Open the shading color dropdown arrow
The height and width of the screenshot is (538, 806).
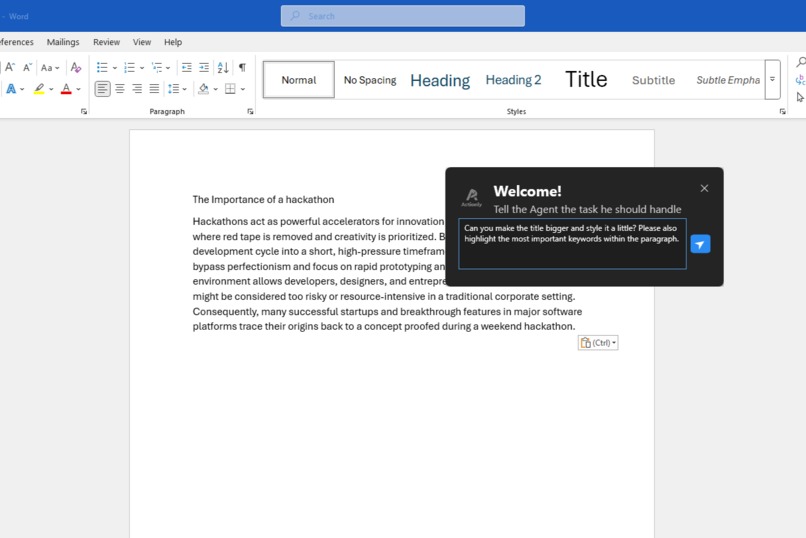click(215, 89)
